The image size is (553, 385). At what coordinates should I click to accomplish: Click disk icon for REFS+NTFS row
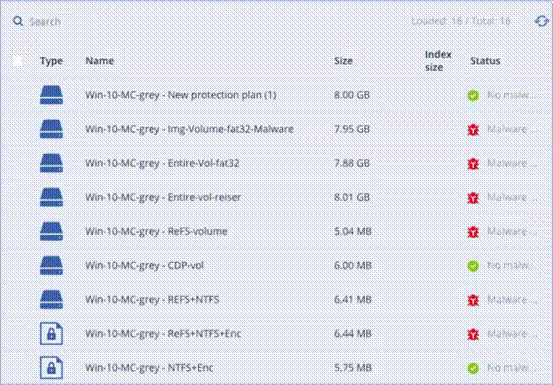pyautogui.click(x=51, y=299)
